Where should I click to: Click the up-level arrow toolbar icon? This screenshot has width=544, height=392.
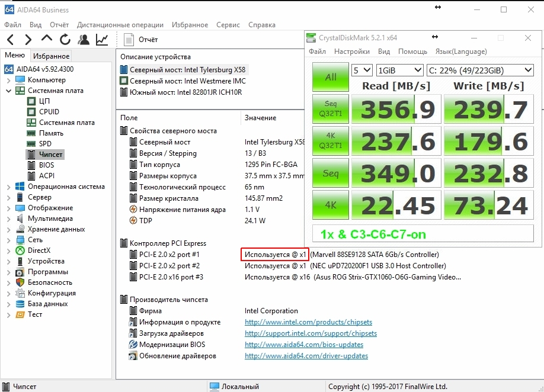coord(46,38)
